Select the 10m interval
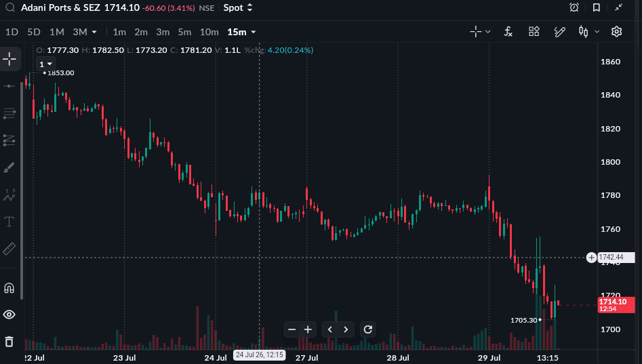This screenshot has height=364, width=642. click(209, 32)
